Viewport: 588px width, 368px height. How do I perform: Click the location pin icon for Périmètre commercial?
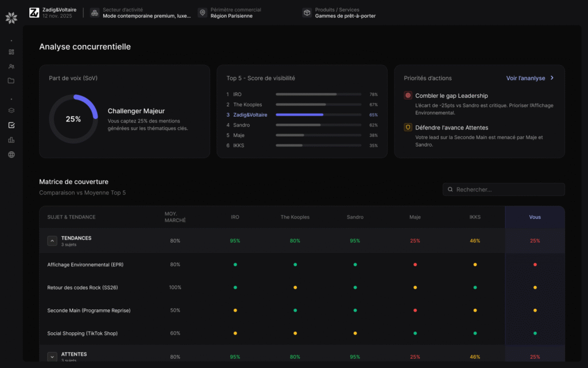click(x=202, y=13)
